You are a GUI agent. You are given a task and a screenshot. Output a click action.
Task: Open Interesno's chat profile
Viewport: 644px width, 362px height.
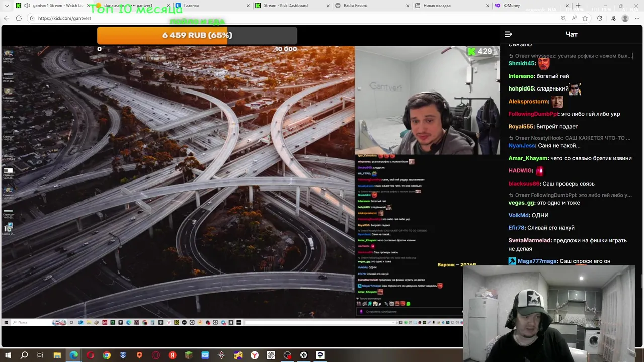click(x=521, y=76)
